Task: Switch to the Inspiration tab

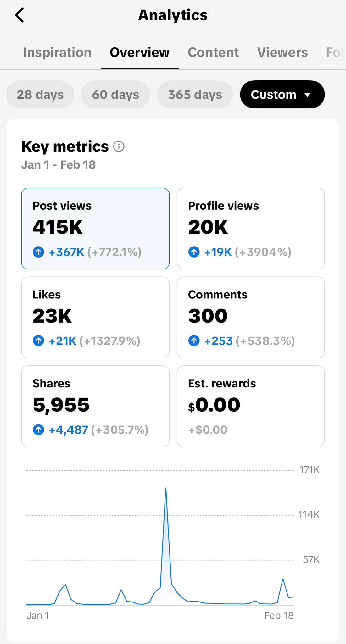Action: pos(57,53)
